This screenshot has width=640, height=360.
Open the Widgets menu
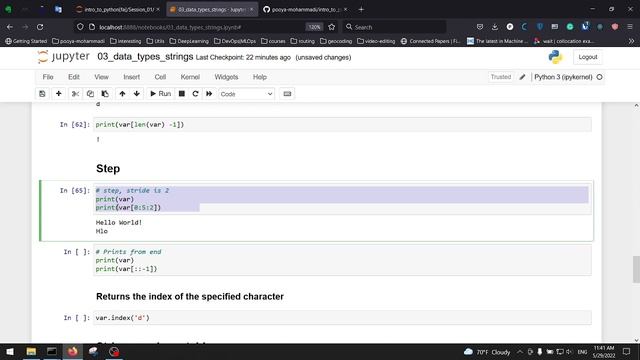pyautogui.click(x=226, y=77)
